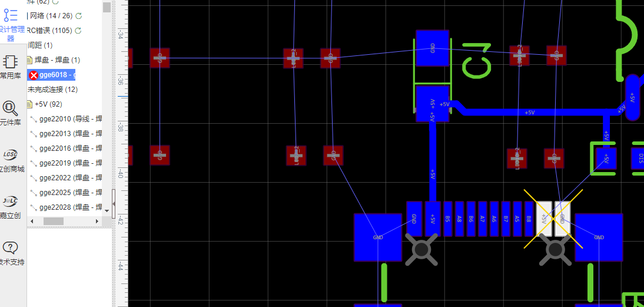Select the USB connector B7 pad
644x307 pixels.
(506, 219)
